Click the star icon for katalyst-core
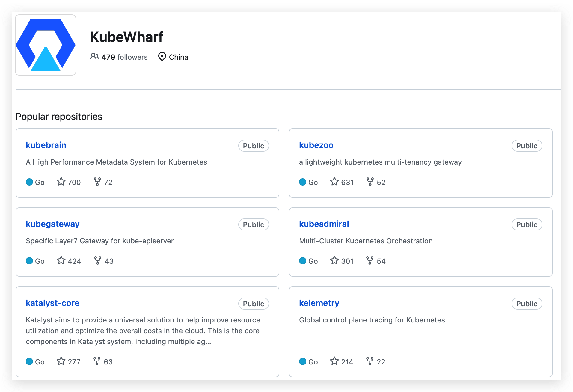Viewport: 573px width, 392px height. click(x=61, y=361)
